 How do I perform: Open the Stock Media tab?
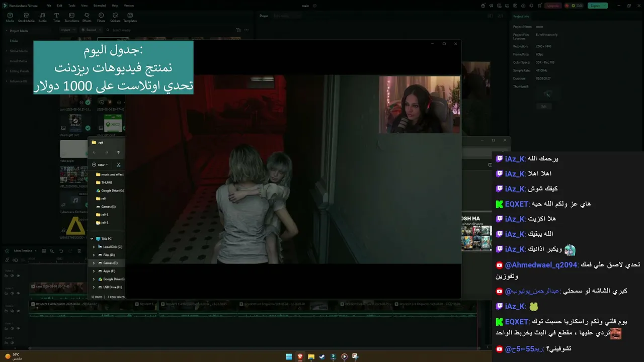tap(26, 18)
